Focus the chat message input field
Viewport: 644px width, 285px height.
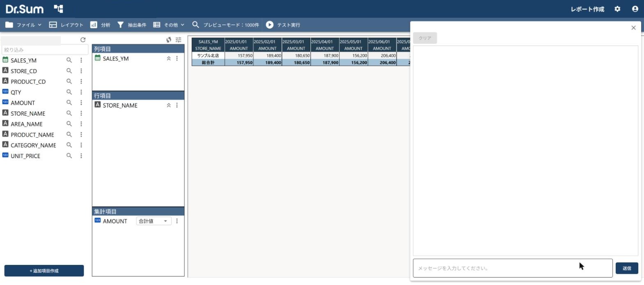coord(513,268)
